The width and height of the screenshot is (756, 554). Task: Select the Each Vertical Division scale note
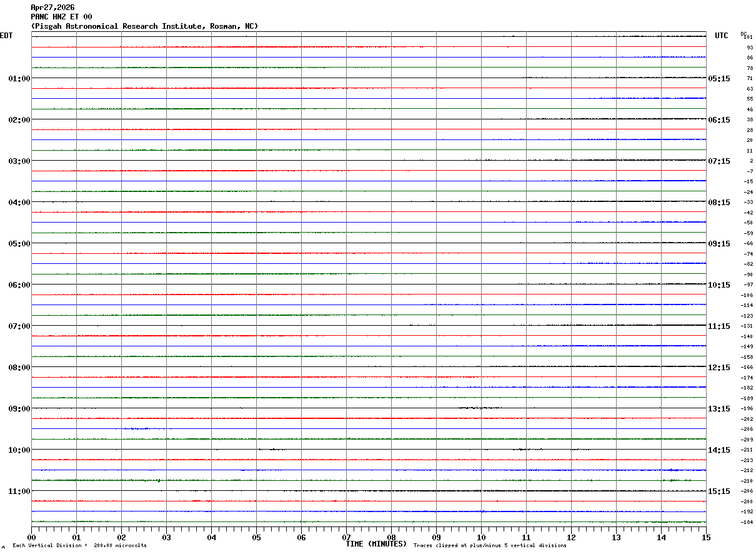point(79,545)
